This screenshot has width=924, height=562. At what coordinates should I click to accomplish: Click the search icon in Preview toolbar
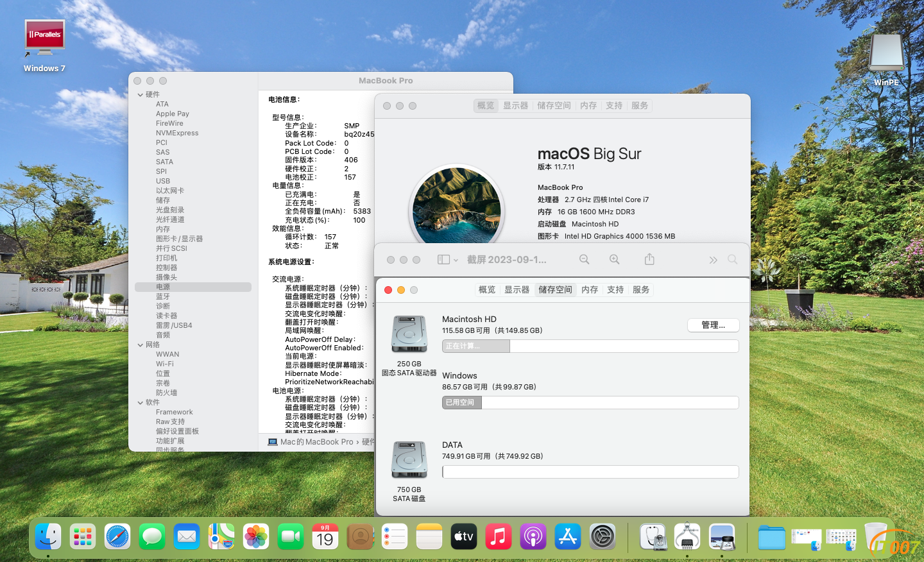(732, 260)
